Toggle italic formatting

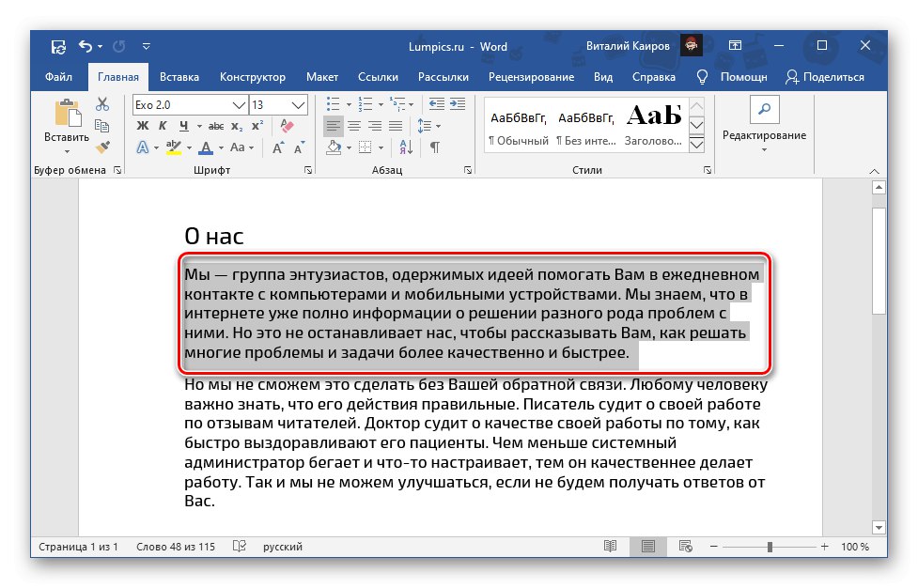point(163,125)
